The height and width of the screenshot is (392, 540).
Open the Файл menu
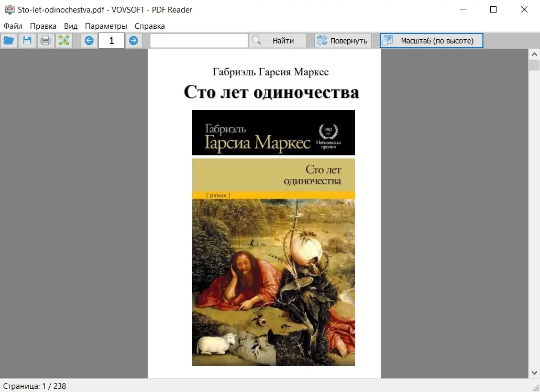pyautogui.click(x=13, y=26)
